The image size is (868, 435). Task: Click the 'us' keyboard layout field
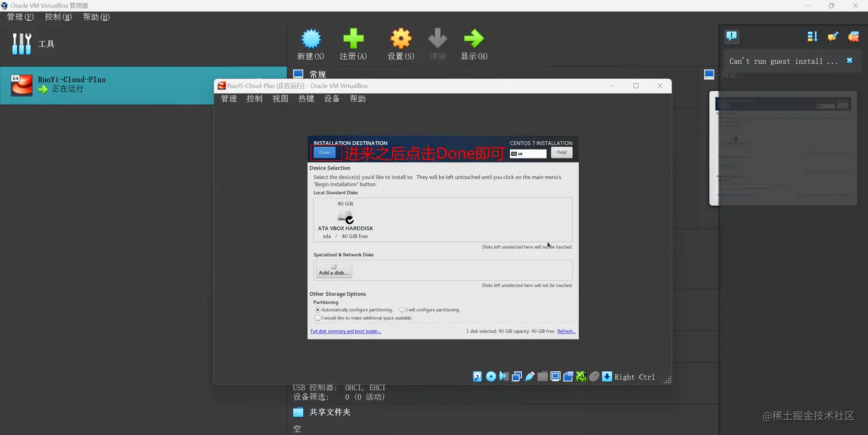[x=528, y=153]
